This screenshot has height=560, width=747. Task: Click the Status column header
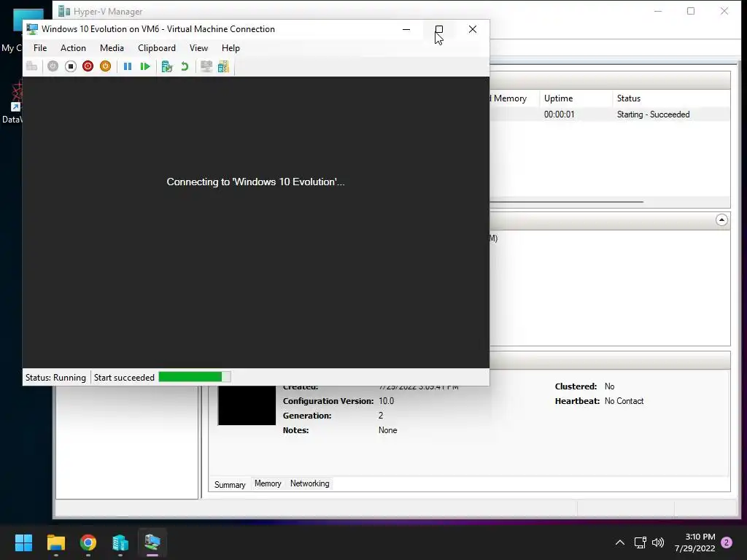(x=671, y=98)
